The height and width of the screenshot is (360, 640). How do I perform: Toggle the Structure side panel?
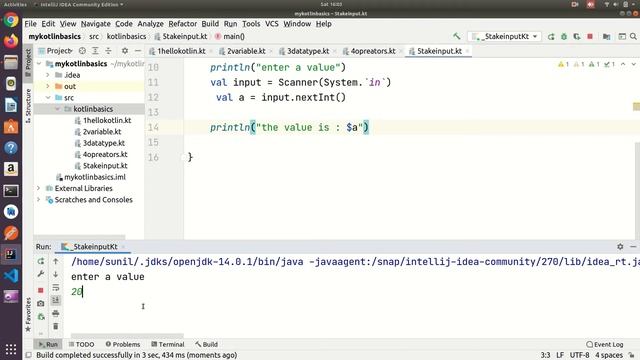pos(28,106)
